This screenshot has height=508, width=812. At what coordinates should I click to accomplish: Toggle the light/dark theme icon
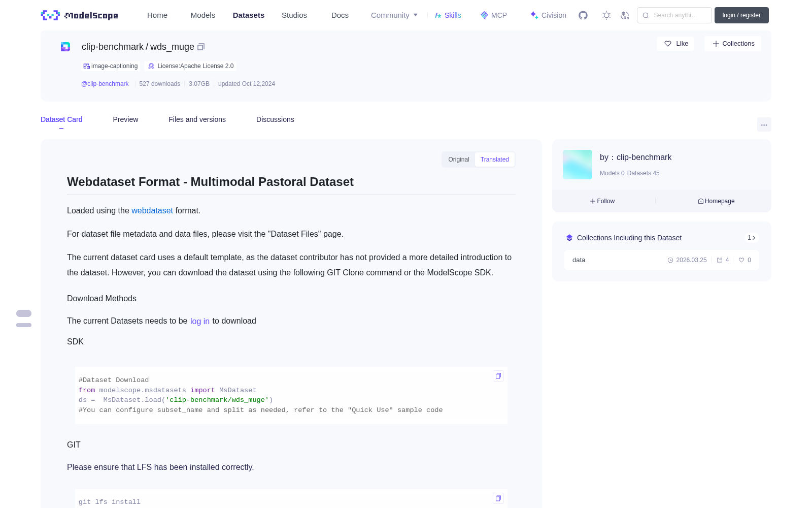(606, 15)
